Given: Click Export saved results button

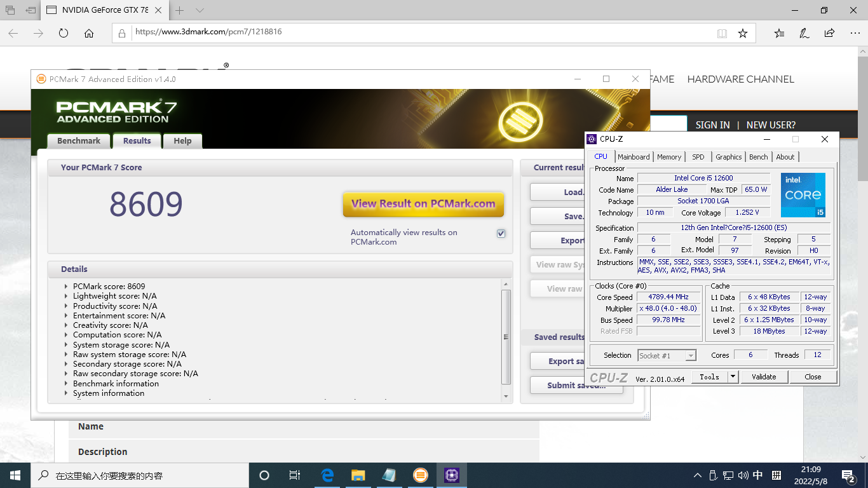Looking at the screenshot, I should coord(557,361).
